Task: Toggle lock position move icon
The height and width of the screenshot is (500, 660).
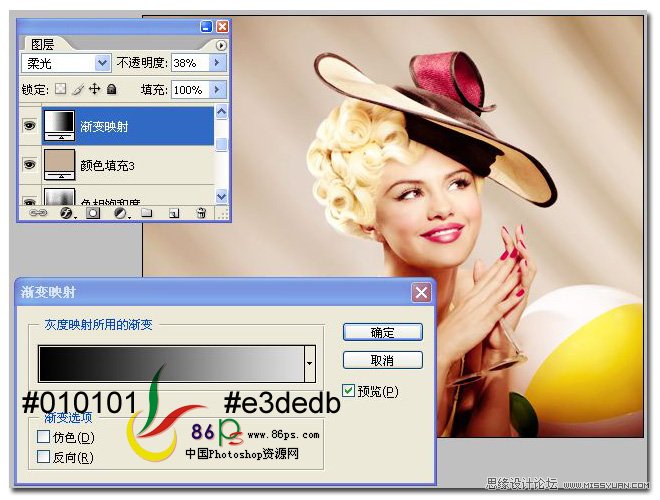Action: 95,89
